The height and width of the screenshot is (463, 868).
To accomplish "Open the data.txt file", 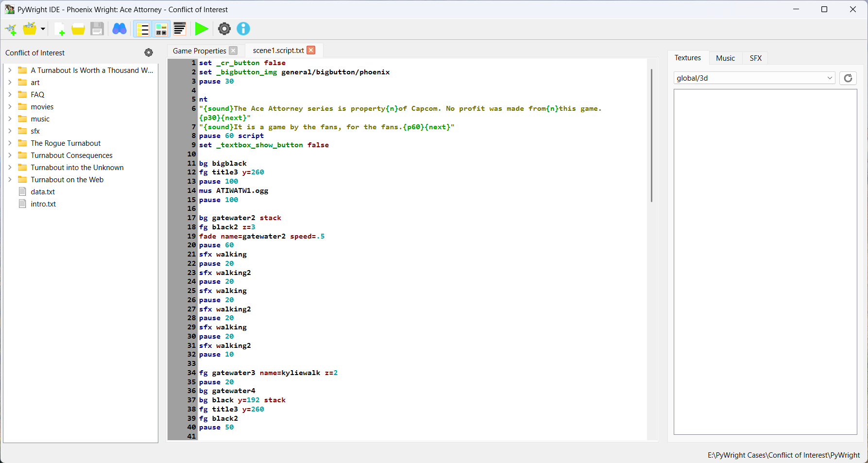I will click(x=43, y=192).
